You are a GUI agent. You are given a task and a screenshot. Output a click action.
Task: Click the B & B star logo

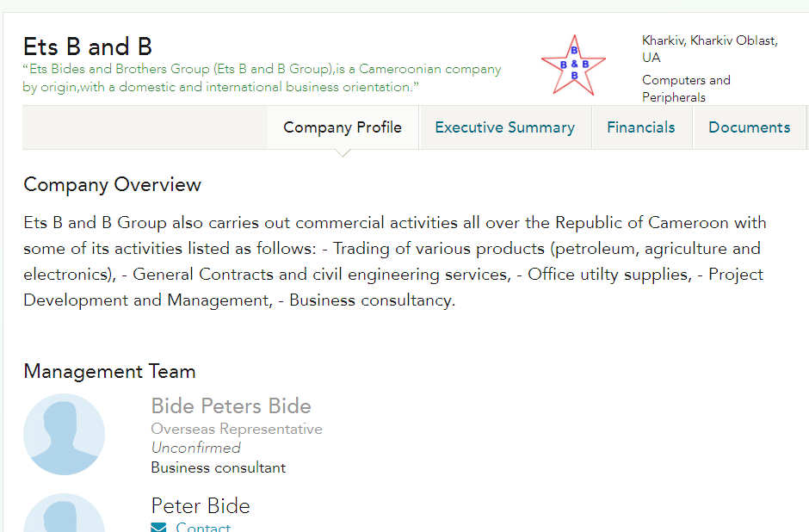[573, 65]
